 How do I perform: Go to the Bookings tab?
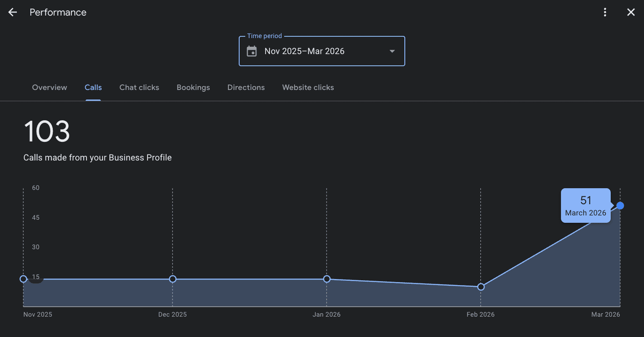click(193, 88)
